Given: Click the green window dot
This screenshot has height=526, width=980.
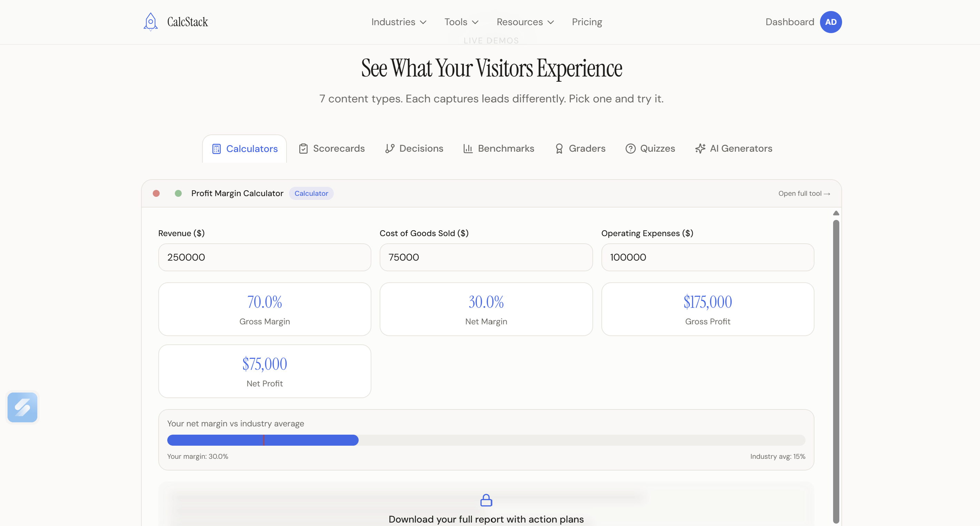Looking at the screenshot, I should pos(178,194).
